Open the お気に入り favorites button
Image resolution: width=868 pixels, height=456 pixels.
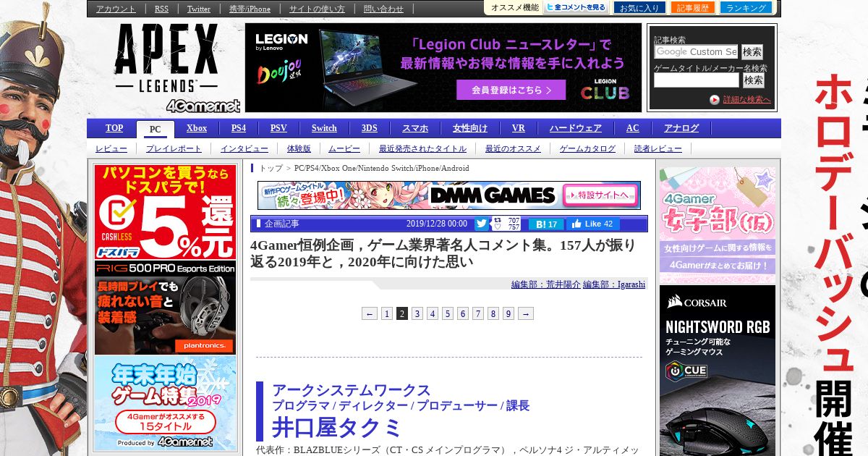click(x=639, y=8)
